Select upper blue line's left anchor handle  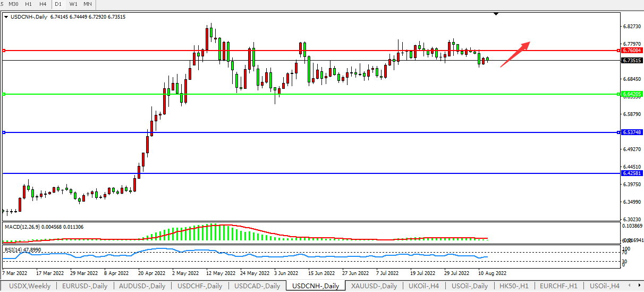coord(4,132)
